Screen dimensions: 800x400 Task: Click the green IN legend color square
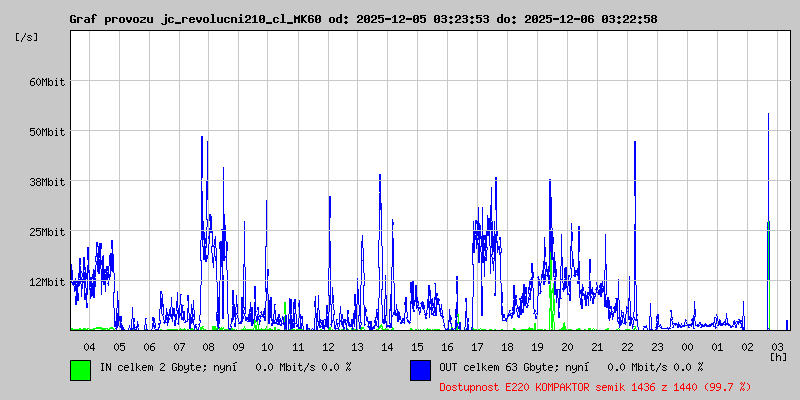tap(80, 369)
